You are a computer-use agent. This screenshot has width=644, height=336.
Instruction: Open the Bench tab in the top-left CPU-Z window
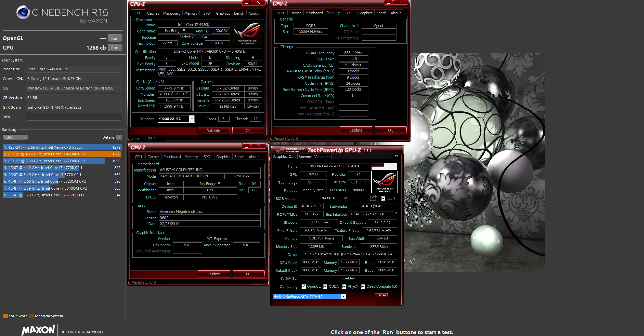239,13
